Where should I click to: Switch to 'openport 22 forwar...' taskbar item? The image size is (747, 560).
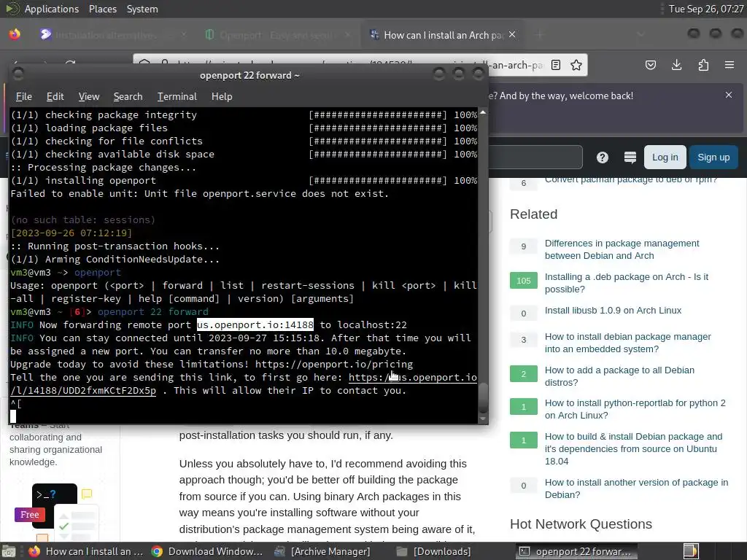point(576,551)
